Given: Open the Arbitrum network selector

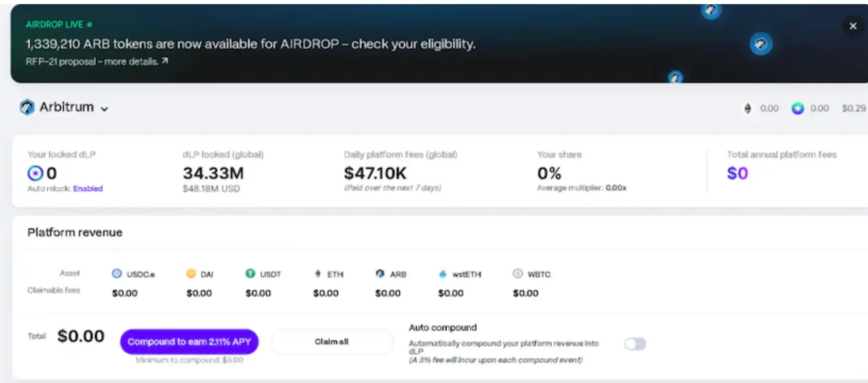Looking at the screenshot, I should coord(66,107).
